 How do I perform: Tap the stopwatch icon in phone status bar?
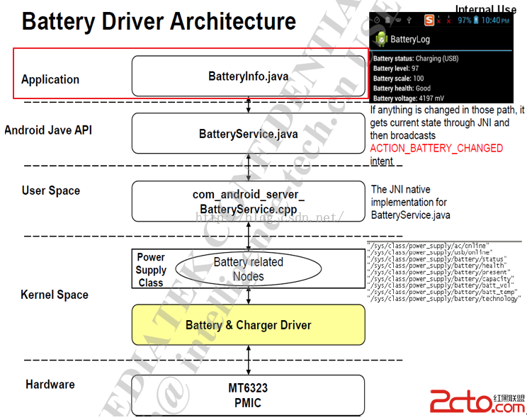pyautogui.click(x=377, y=20)
